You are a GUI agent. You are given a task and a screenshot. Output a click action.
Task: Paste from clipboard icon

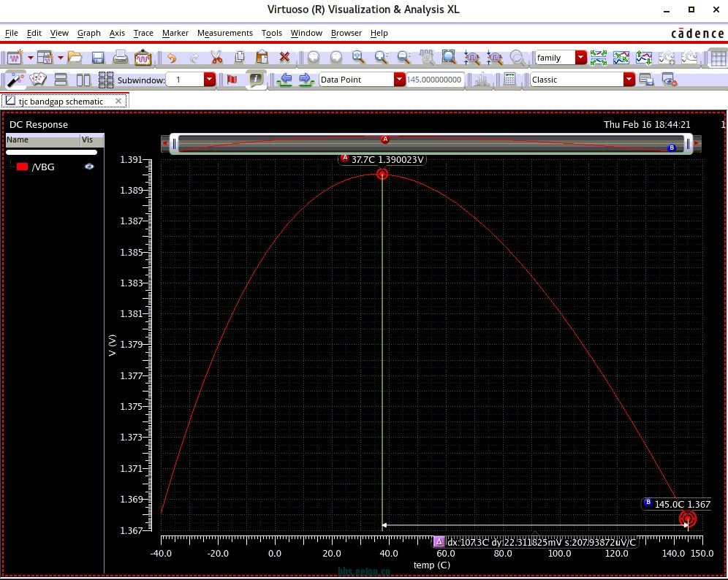[262, 58]
